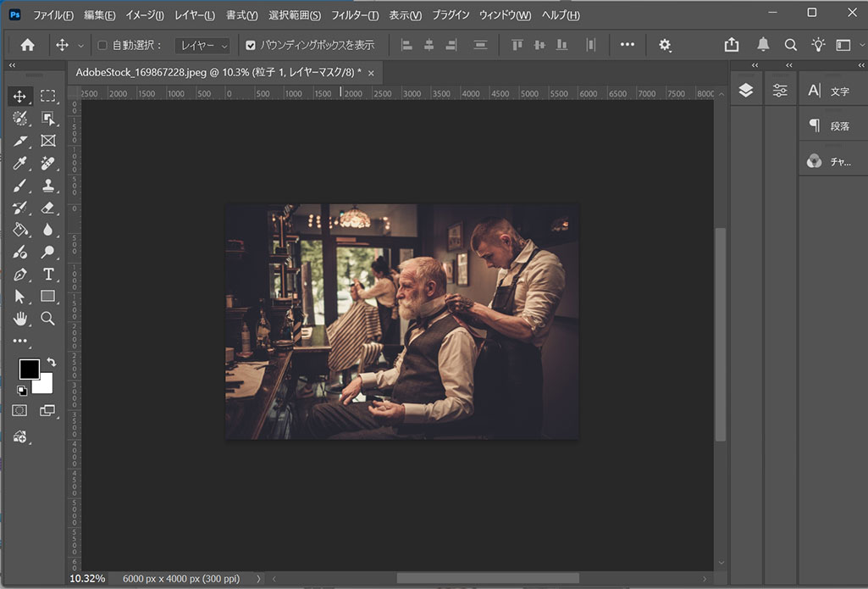Activate the Zoom tool
Screen dimensions: 868x589
point(48,319)
